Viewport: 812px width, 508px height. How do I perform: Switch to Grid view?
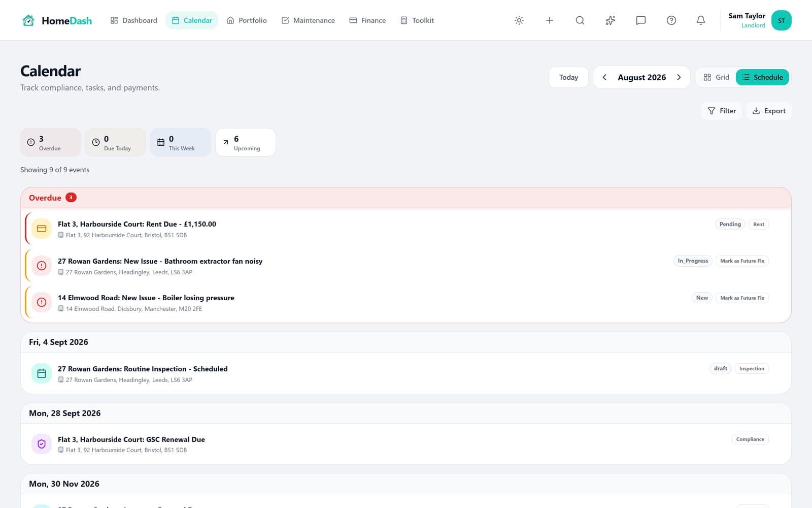pyautogui.click(x=716, y=77)
